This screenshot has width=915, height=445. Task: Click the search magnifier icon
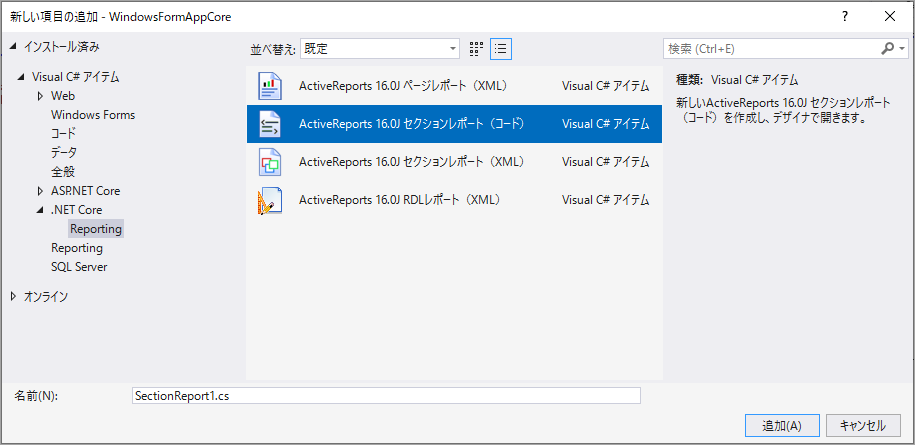888,48
